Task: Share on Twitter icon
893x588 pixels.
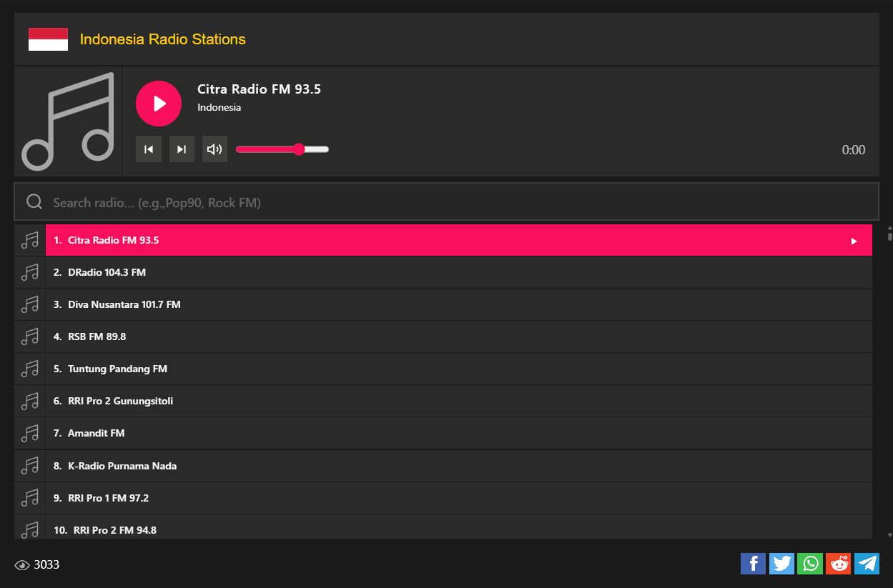Action: point(781,564)
